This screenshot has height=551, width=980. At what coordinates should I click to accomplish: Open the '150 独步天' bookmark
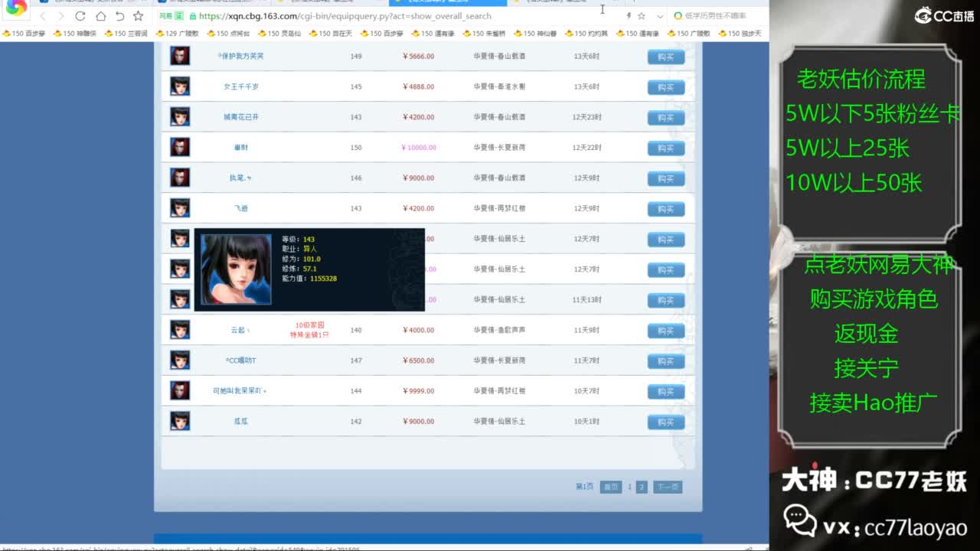(x=740, y=34)
